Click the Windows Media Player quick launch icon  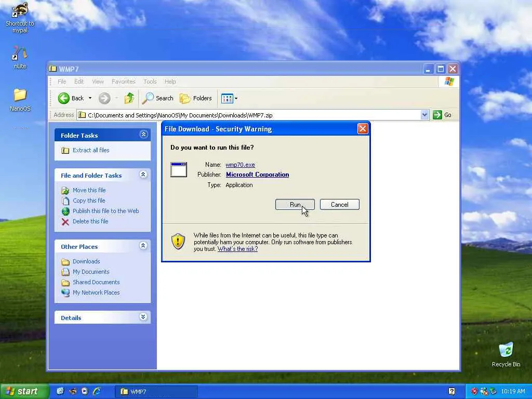85,391
